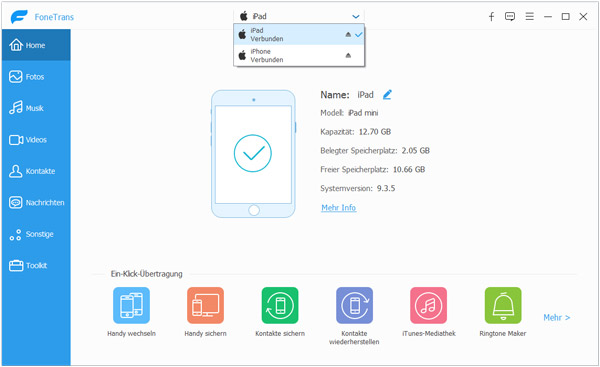This screenshot has width=600, height=367.
Task: Click the Kapazität 12.70 GB text
Action: (355, 132)
